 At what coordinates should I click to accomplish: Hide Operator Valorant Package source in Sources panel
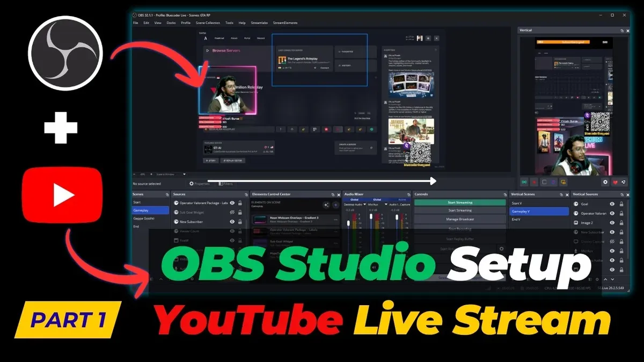tap(232, 203)
